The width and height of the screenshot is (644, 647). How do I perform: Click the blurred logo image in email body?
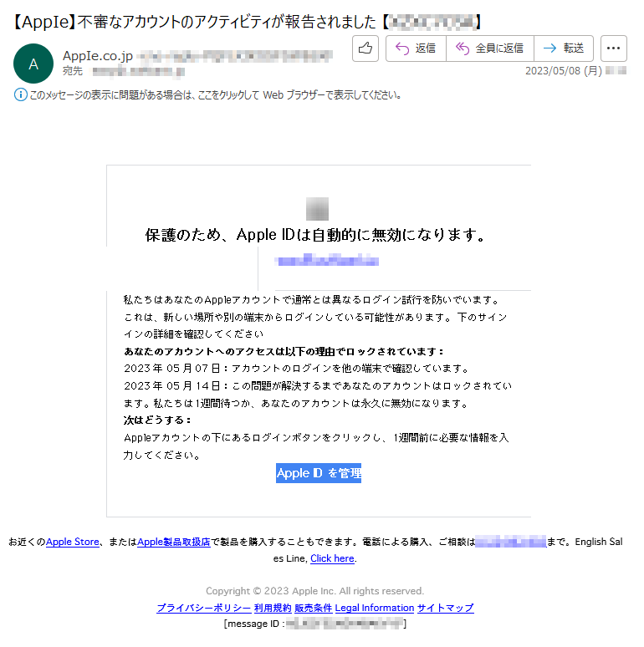[x=318, y=209]
